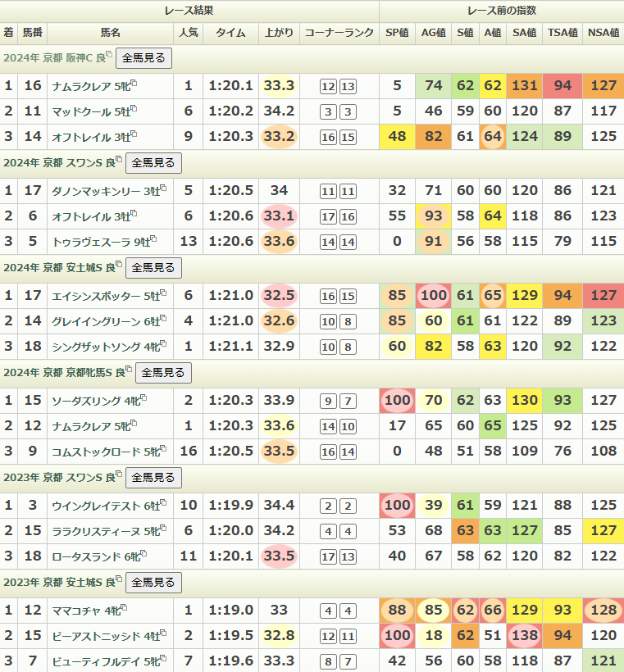This screenshot has width=624, height=672.
Task: Show all horses for 2024 京都牝馬S
Action: tap(164, 373)
